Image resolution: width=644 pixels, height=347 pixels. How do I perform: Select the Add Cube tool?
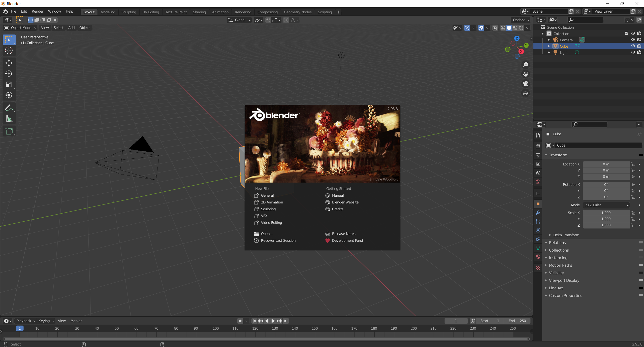pos(9,131)
